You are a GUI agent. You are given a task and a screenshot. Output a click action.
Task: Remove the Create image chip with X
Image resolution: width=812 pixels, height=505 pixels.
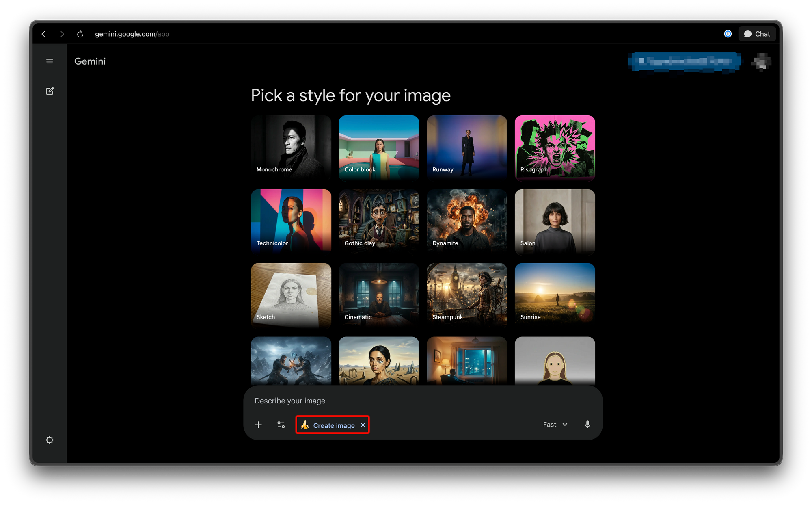coord(363,425)
